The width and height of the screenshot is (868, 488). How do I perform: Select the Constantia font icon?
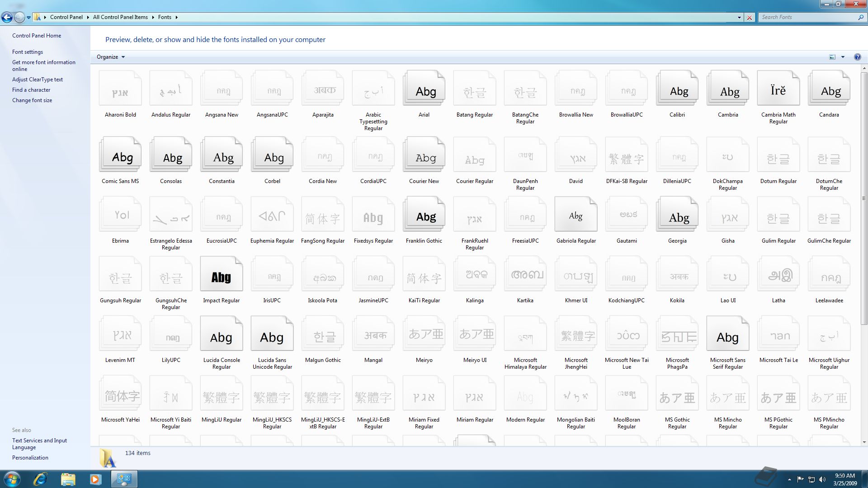pyautogui.click(x=222, y=155)
